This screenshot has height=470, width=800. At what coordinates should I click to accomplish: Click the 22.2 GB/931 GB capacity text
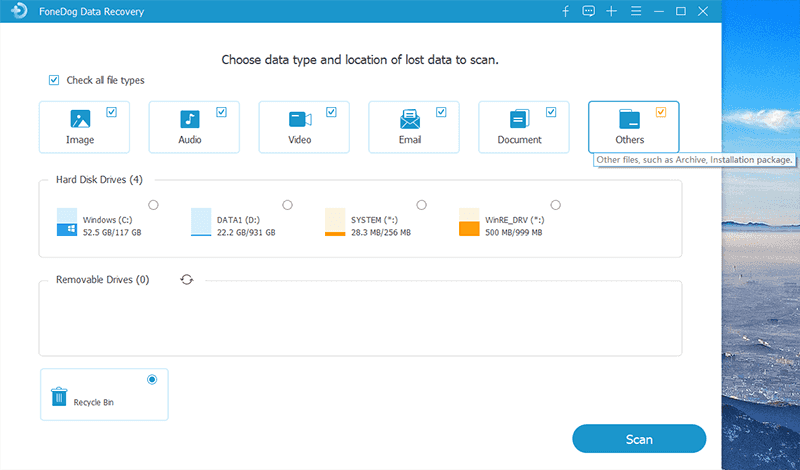point(246,232)
